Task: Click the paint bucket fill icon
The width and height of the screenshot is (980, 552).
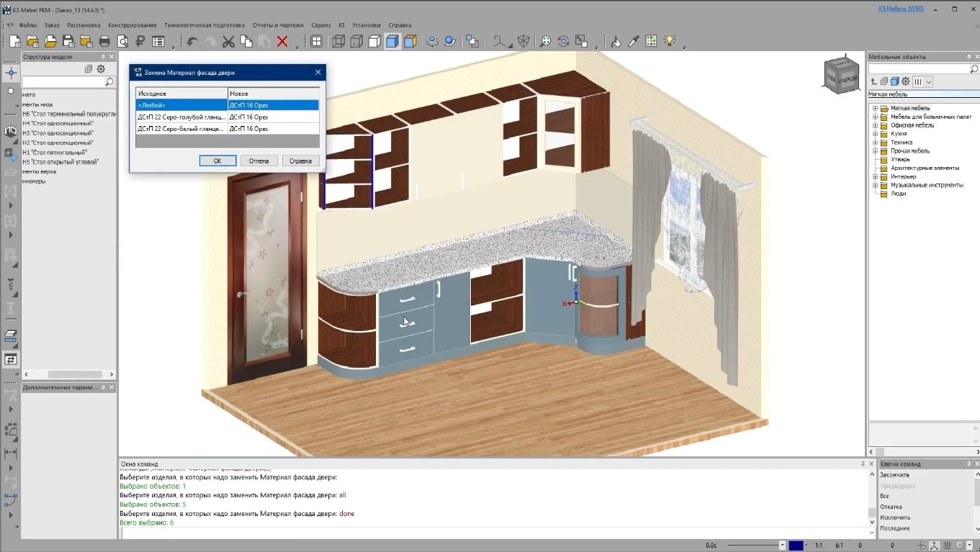Action: [616, 42]
